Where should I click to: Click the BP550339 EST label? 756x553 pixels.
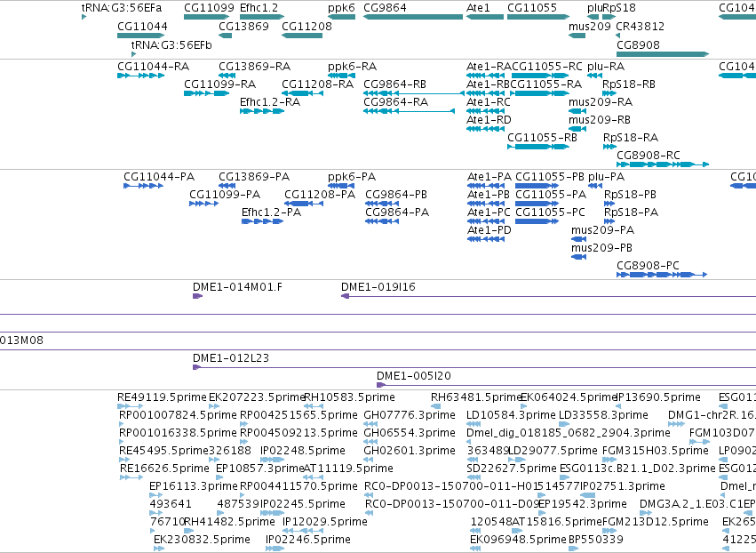coord(596,540)
